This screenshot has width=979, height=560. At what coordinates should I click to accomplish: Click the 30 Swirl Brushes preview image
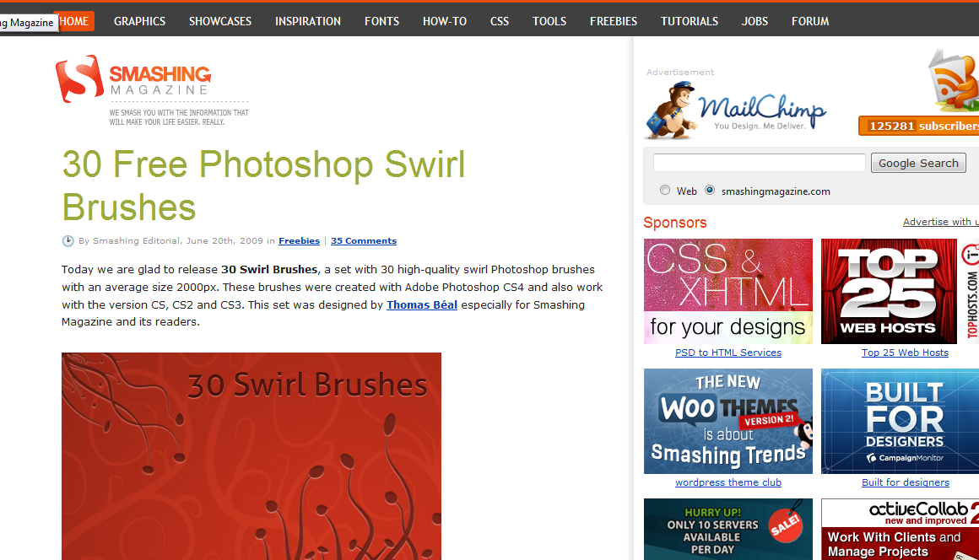click(x=252, y=456)
